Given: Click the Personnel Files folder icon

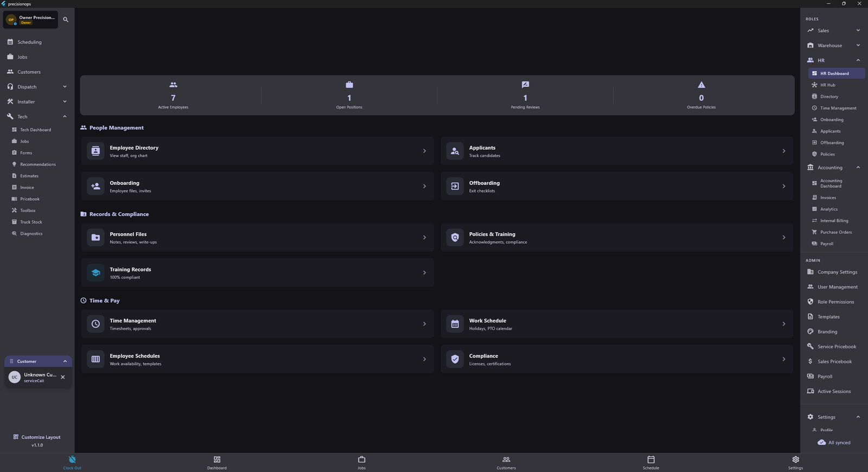Looking at the screenshot, I should pyautogui.click(x=95, y=238).
